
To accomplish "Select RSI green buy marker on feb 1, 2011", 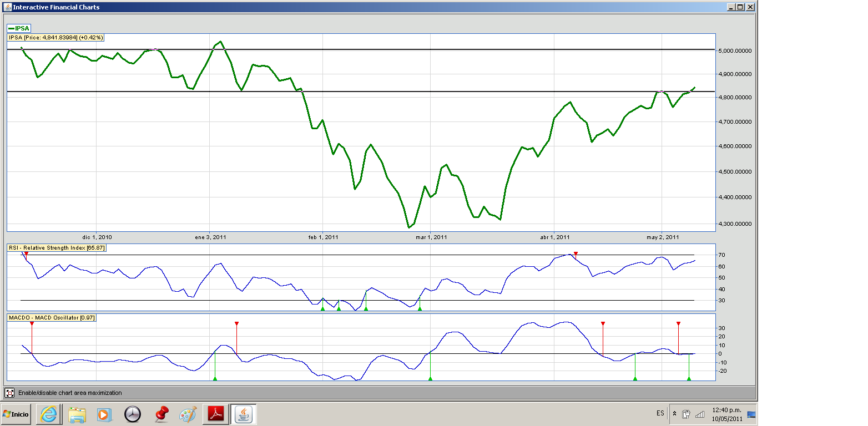I will pos(323,308).
